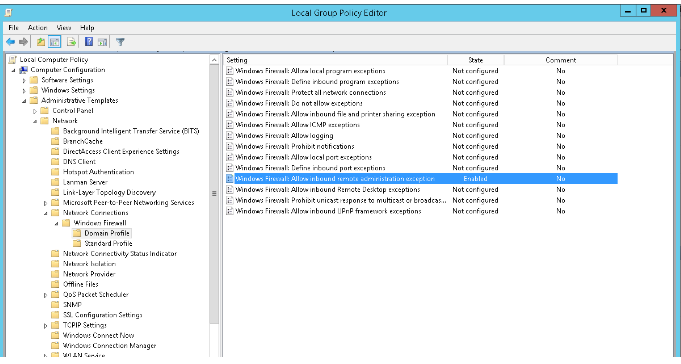The width and height of the screenshot is (681, 364).
Task: Expand the Software Settings node
Action: [24, 80]
